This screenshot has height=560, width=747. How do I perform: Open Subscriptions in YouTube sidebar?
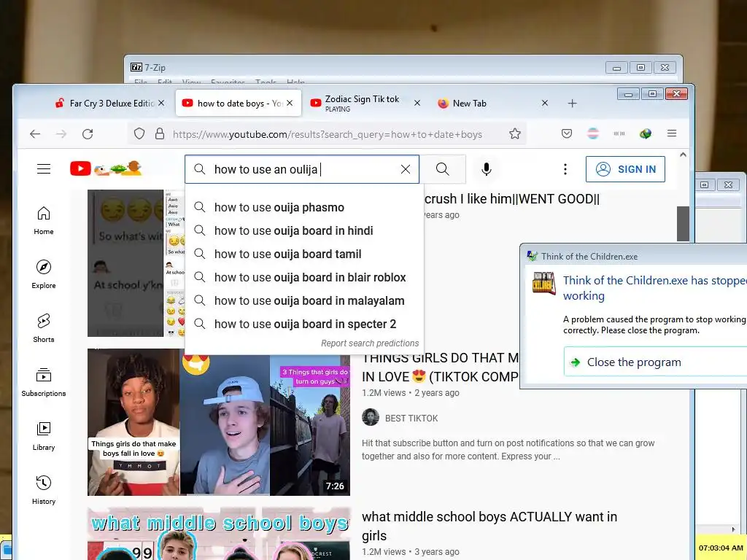click(x=43, y=382)
